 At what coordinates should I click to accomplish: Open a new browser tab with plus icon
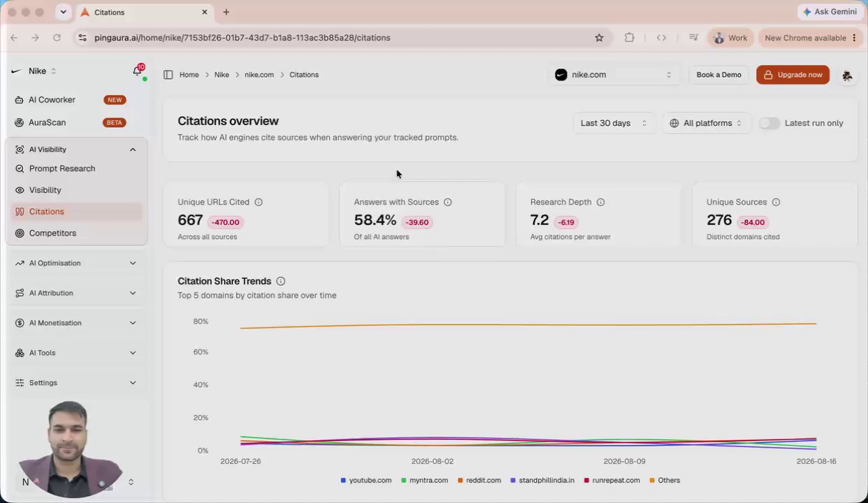tap(226, 12)
